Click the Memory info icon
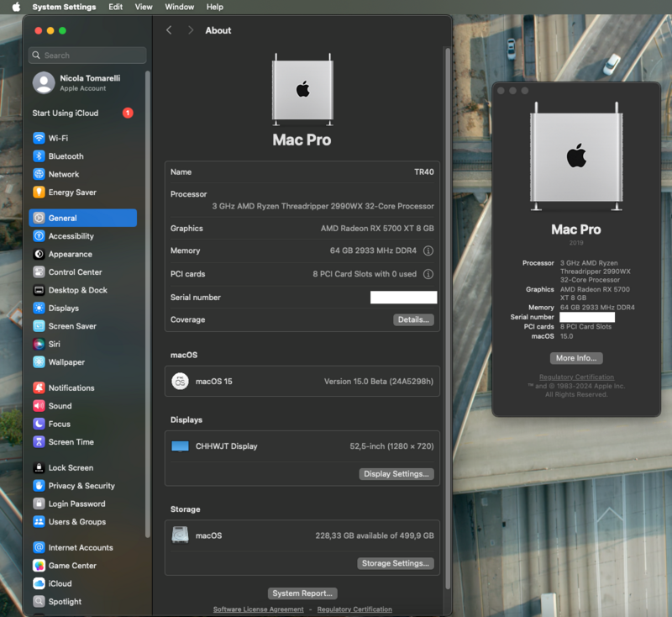This screenshot has width=672, height=617. [428, 250]
